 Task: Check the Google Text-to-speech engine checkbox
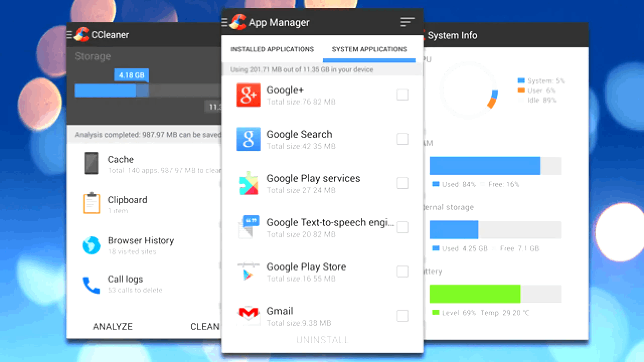tap(403, 227)
